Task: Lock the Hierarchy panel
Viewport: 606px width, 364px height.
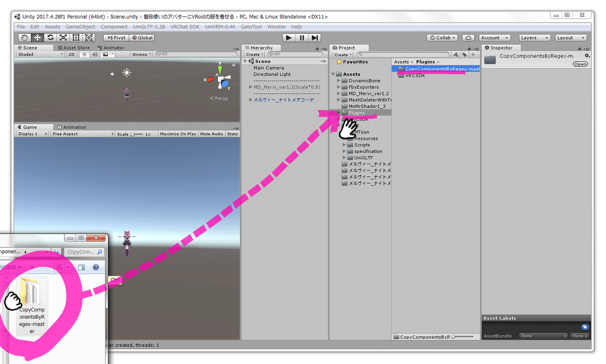Action: click(317, 48)
